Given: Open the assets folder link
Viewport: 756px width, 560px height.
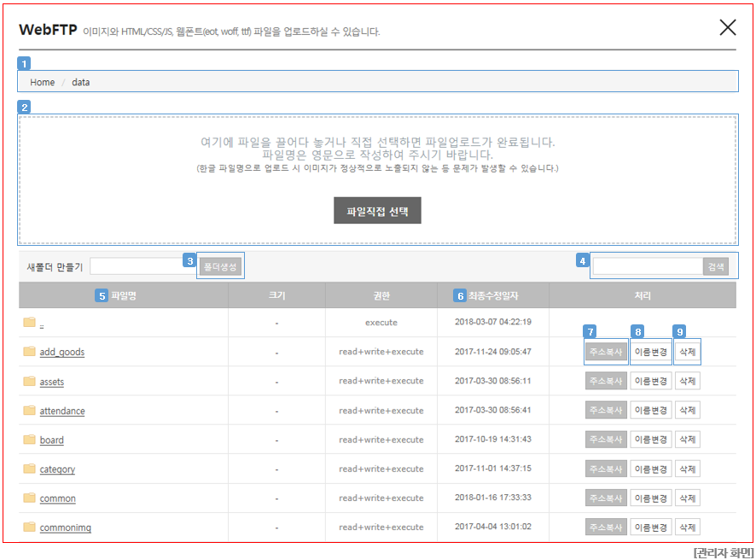Looking at the screenshot, I should 51,382.
